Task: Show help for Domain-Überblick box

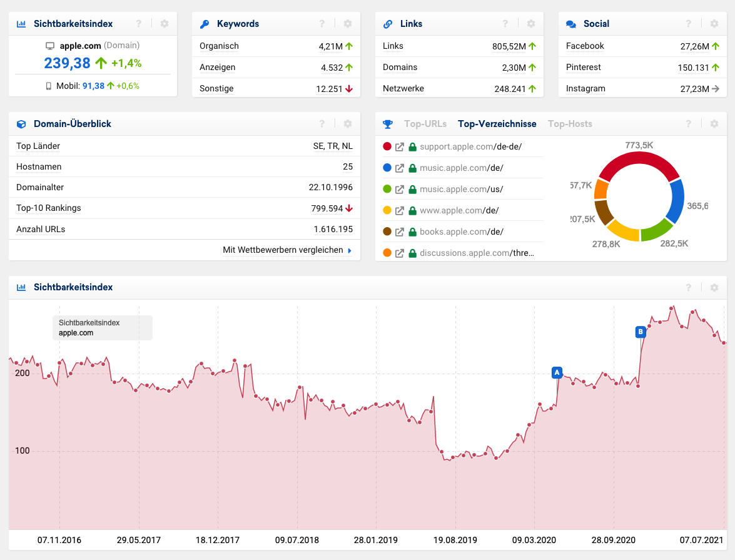Action: pyautogui.click(x=322, y=124)
